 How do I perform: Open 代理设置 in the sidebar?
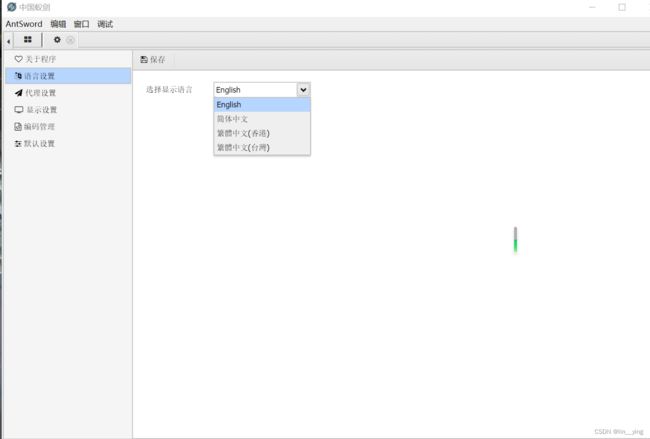click(68, 93)
